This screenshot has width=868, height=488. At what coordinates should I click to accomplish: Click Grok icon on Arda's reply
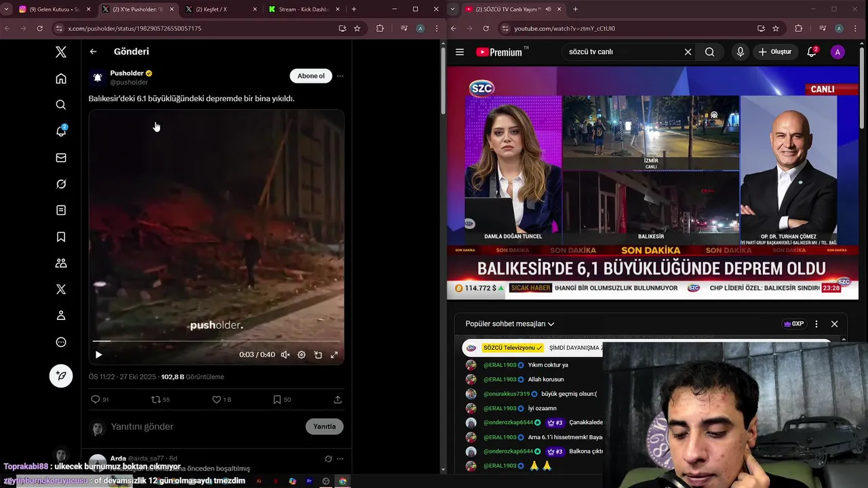click(328, 459)
